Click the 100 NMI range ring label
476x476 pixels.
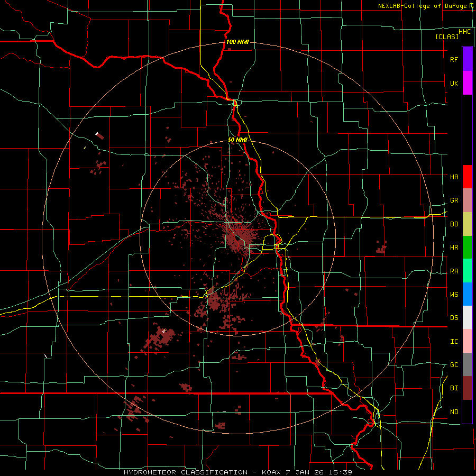(237, 42)
